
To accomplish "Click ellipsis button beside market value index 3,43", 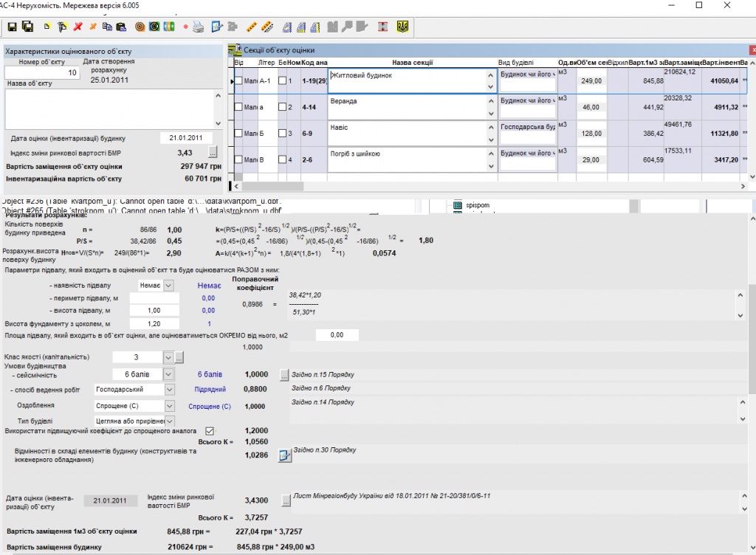I will coord(213,153).
